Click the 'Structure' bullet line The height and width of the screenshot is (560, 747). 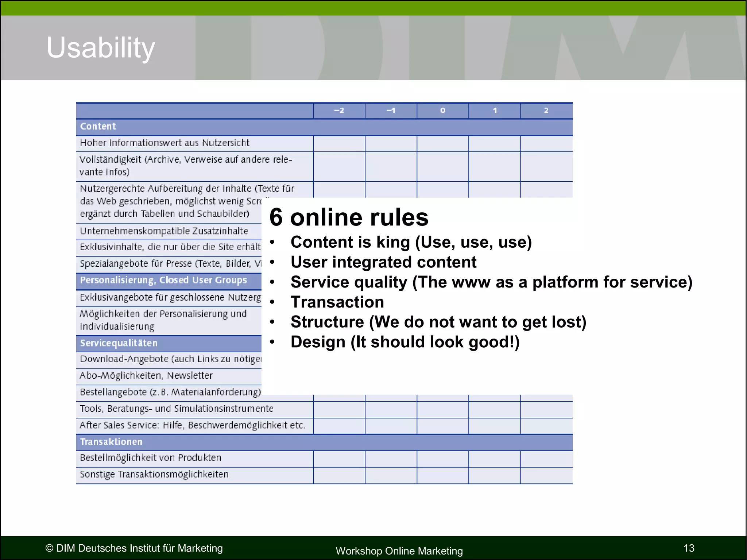coord(438,322)
